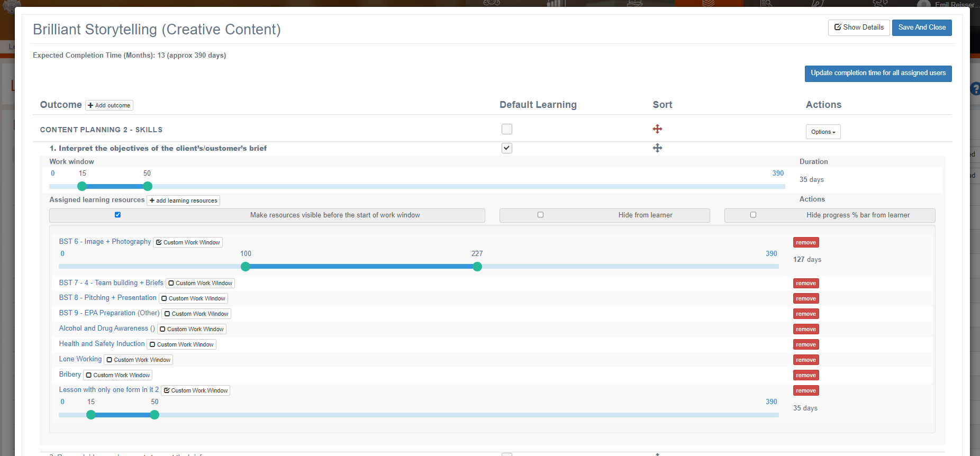The height and width of the screenshot is (456, 980).
Task: Click the Lesson slider end handle at 50
Action: 155,415
